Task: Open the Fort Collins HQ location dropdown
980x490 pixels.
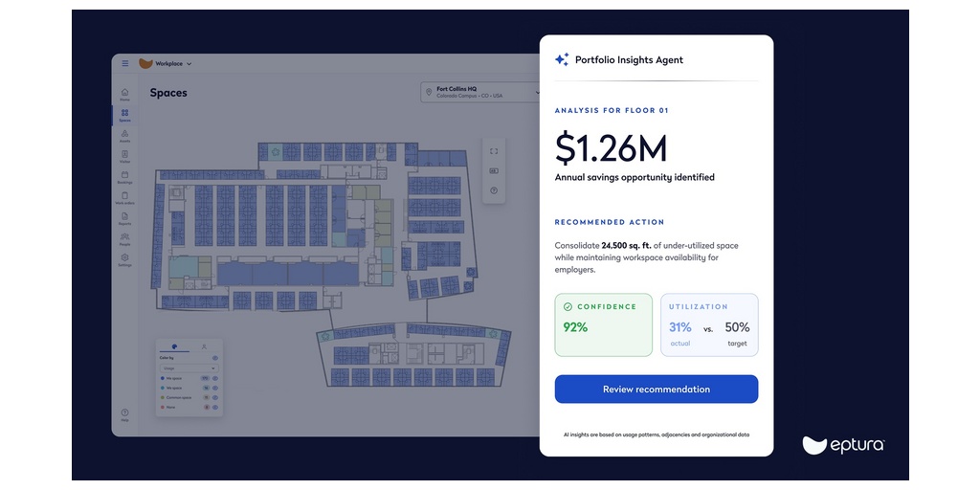Action: 481,92
